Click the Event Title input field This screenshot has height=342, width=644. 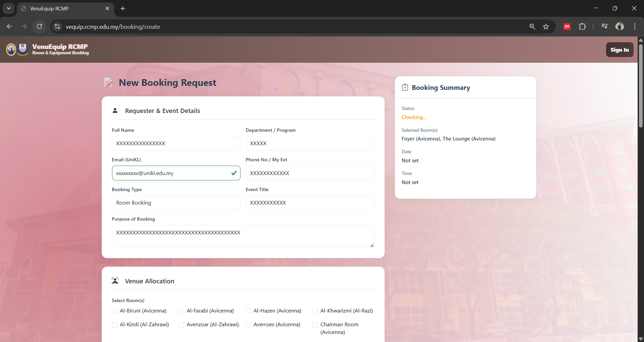[x=310, y=203]
